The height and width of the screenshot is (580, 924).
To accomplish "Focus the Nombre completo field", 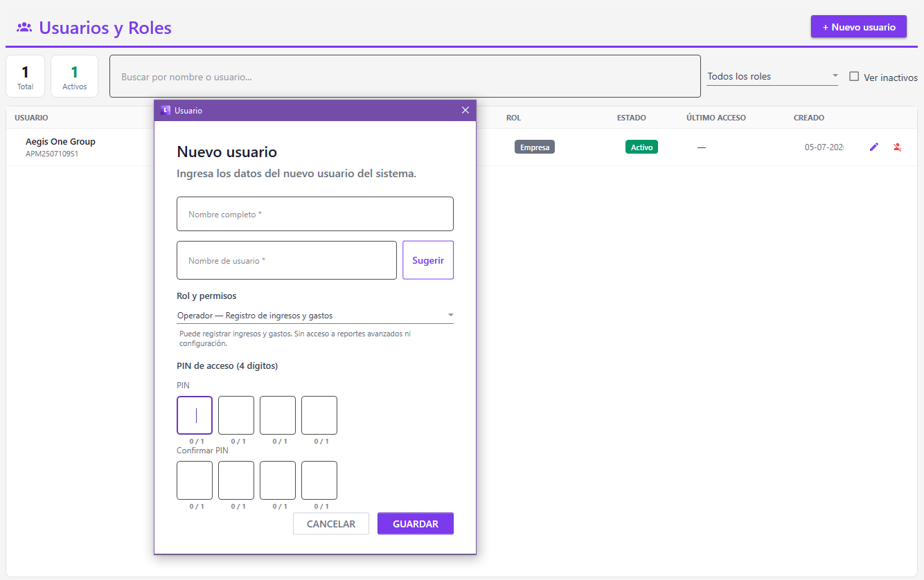I will coord(315,214).
